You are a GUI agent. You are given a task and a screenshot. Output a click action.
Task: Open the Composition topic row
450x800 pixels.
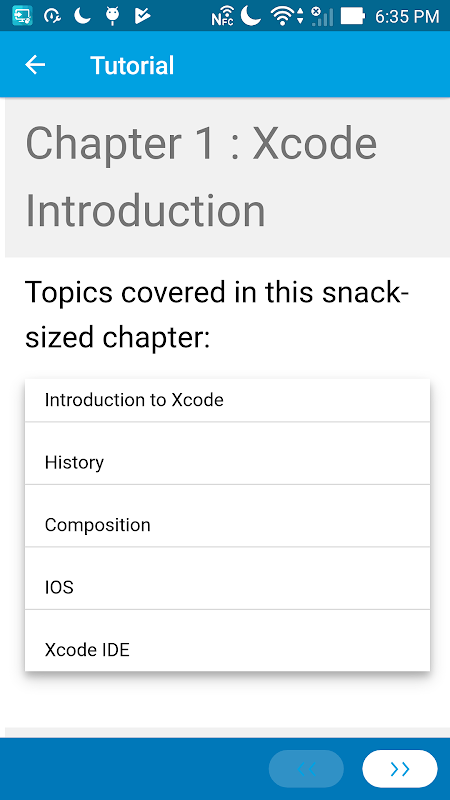point(228,516)
